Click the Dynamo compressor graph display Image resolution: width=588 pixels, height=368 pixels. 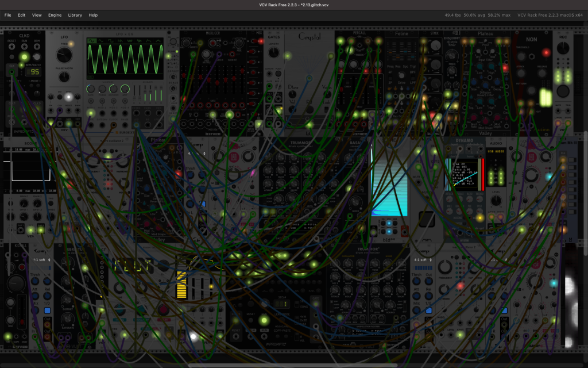click(x=465, y=175)
